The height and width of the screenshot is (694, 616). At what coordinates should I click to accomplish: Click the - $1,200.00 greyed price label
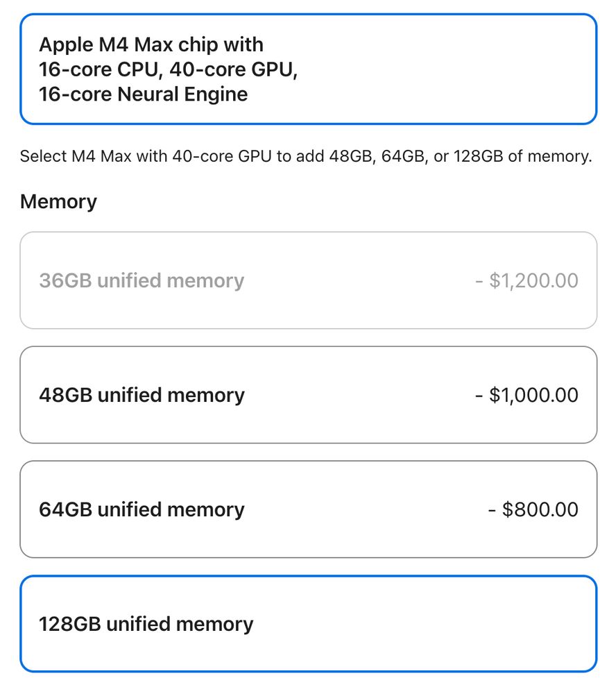[527, 280]
